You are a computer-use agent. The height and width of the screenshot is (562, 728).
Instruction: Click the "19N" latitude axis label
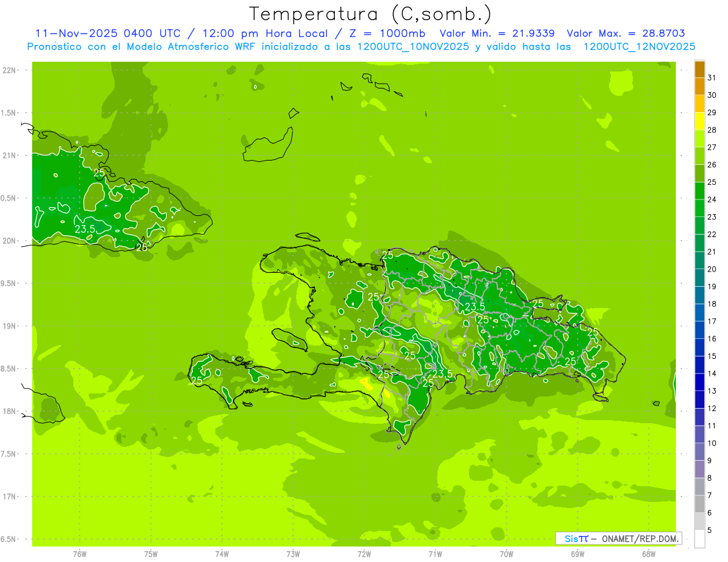(9, 326)
